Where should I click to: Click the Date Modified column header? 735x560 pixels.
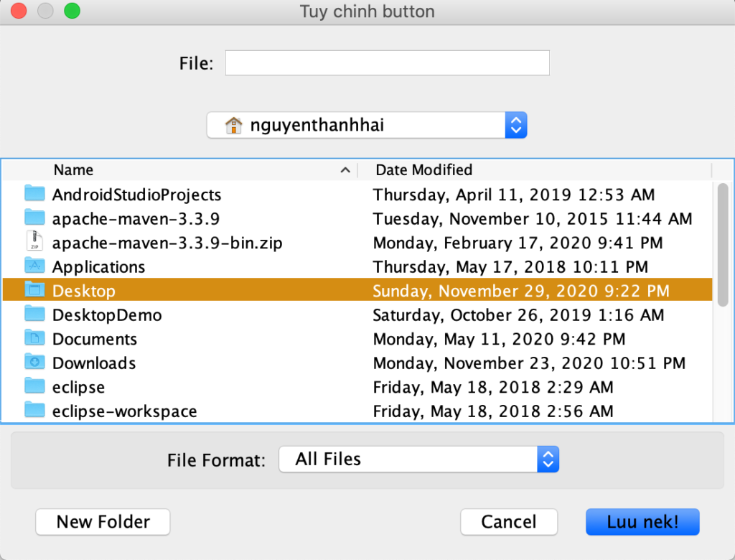(x=423, y=170)
